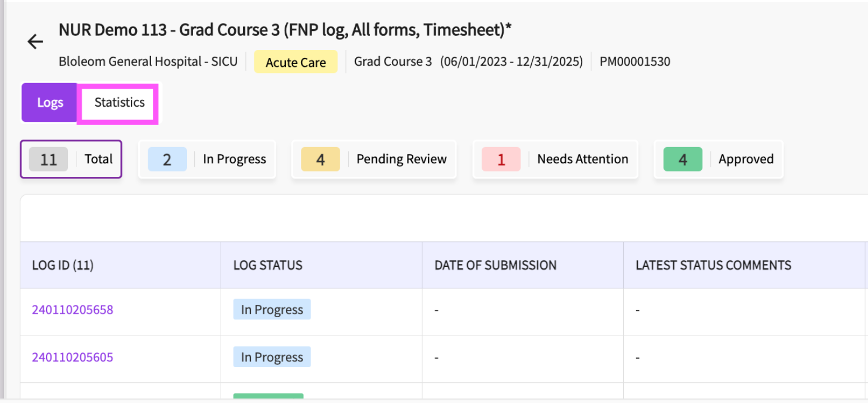868x403 pixels.
Task: Click In Progress badge for log 240110205605
Action: pos(272,358)
